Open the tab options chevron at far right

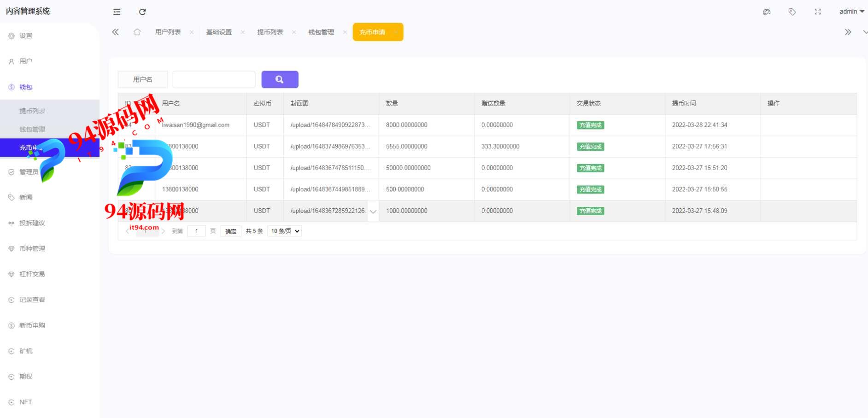865,32
